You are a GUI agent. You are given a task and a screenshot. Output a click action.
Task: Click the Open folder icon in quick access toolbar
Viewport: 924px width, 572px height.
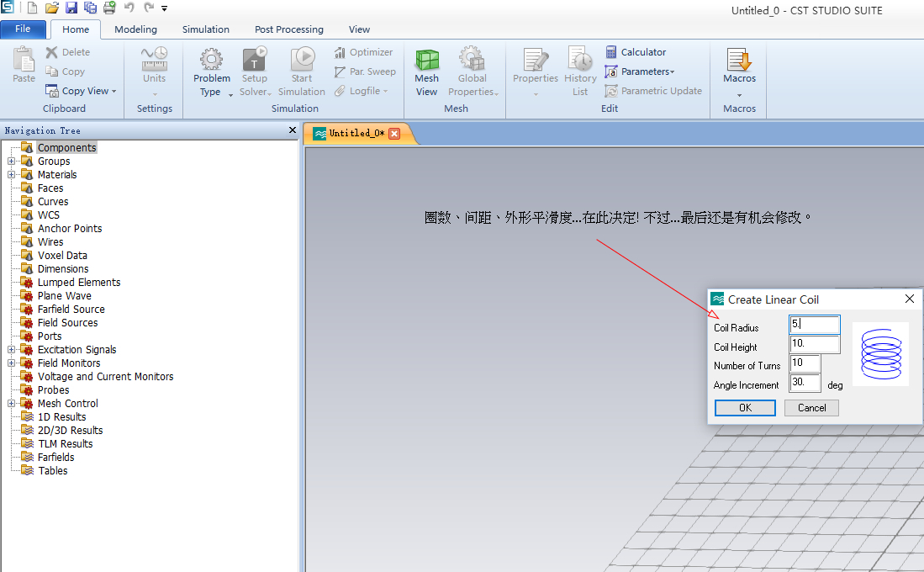(x=52, y=8)
